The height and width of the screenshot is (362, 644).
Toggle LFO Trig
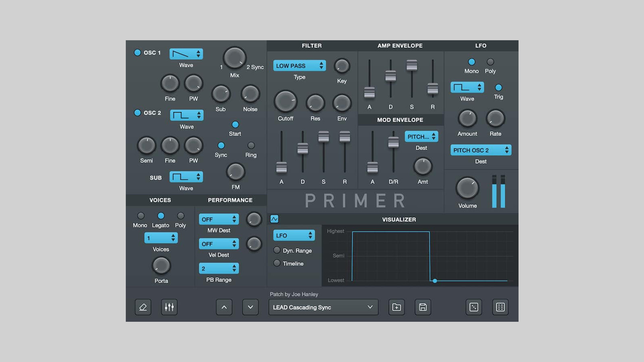498,87
